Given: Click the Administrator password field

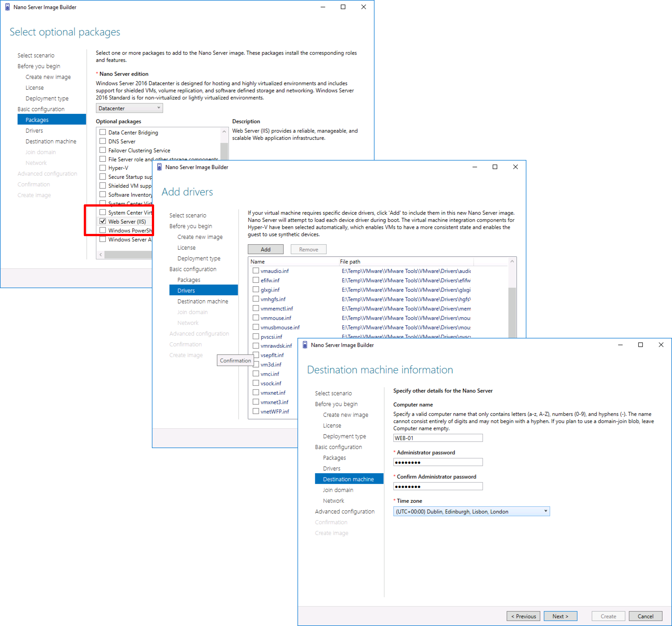Looking at the screenshot, I should tap(438, 462).
